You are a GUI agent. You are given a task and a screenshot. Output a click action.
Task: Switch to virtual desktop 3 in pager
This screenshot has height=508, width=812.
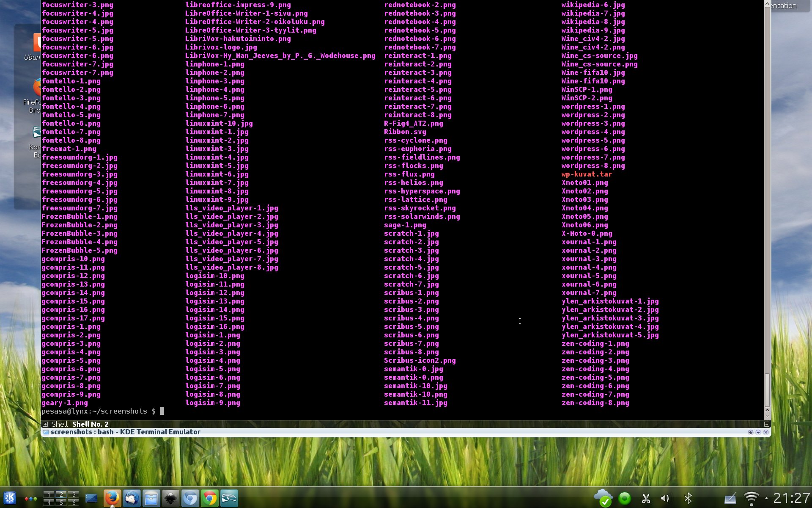pyautogui.click(x=74, y=494)
